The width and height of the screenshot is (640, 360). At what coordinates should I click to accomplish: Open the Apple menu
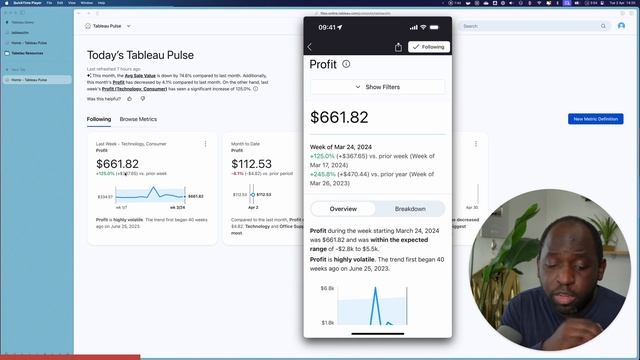(7, 3)
